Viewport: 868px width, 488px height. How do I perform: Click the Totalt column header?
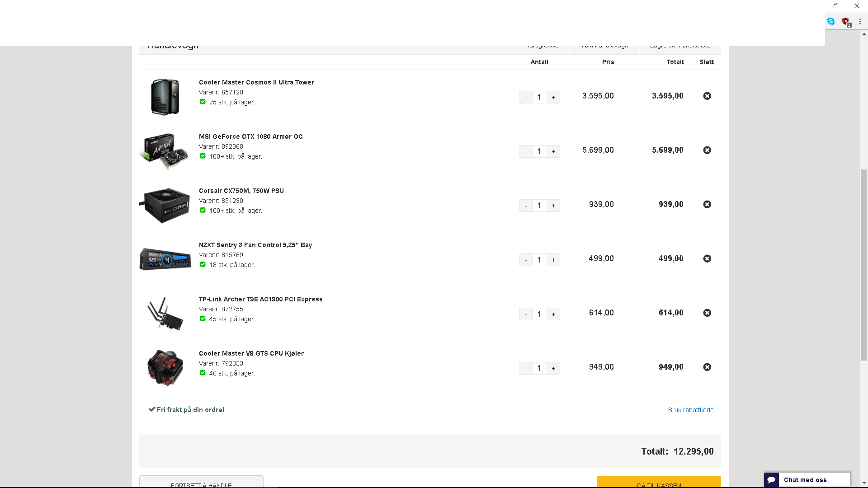[675, 62]
